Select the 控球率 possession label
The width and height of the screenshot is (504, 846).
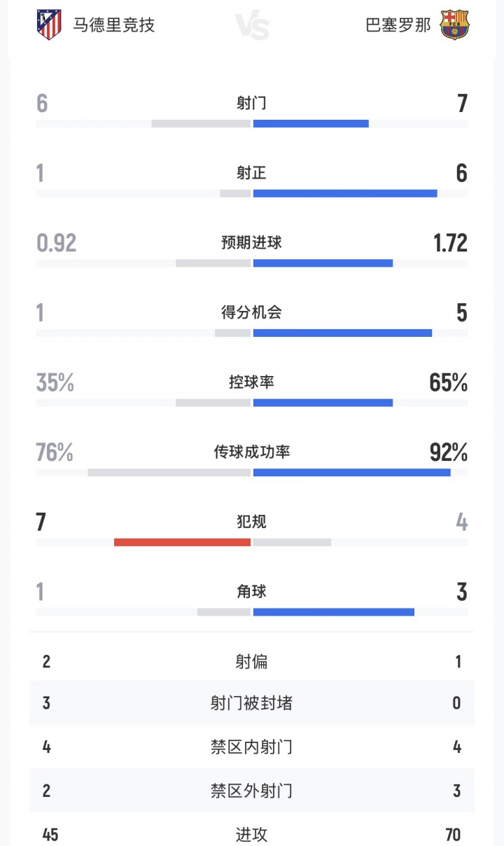(251, 382)
